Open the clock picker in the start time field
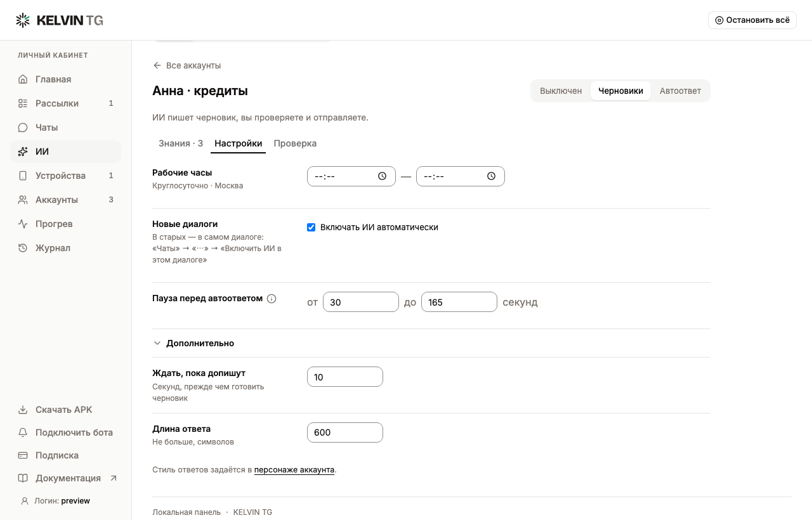This screenshot has height=520, width=812. pyautogui.click(x=382, y=176)
